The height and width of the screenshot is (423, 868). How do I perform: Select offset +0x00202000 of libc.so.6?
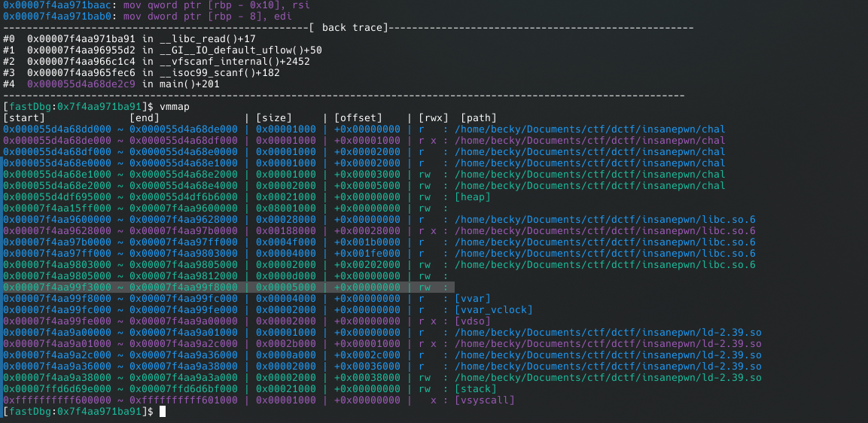[x=367, y=265]
